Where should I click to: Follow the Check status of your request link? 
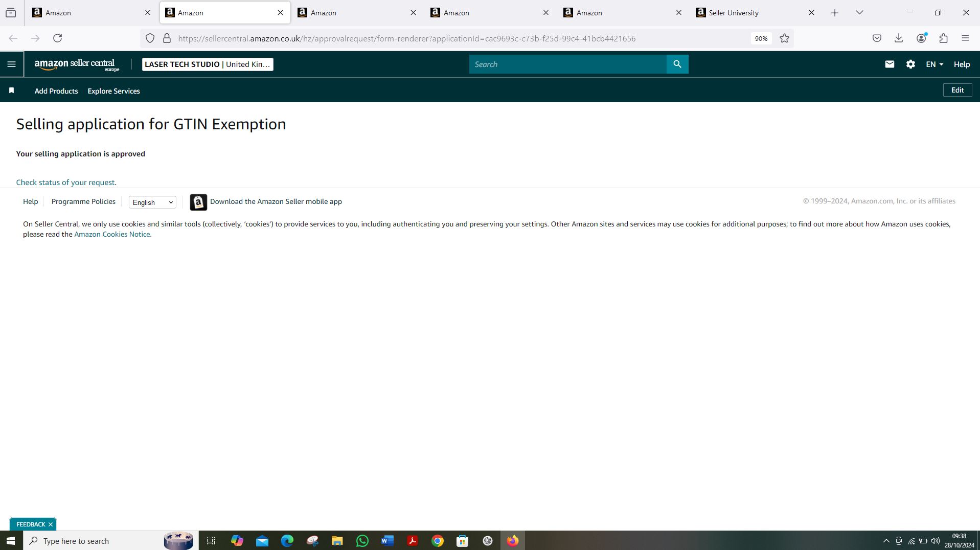(x=65, y=182)
